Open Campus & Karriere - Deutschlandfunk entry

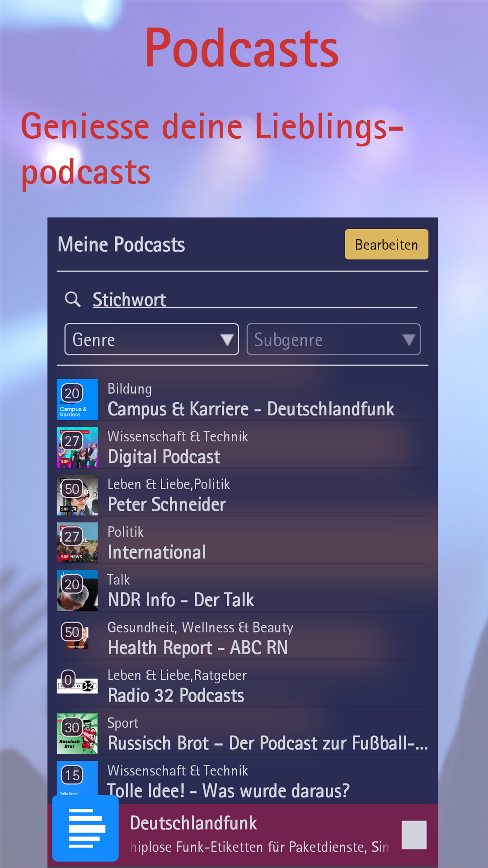click(x=251, y=409)
